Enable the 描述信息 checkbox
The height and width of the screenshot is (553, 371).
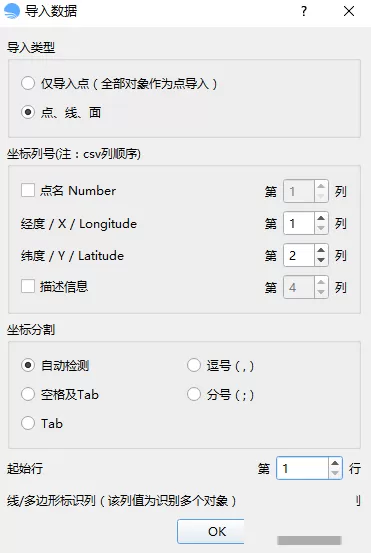point(28,286)
